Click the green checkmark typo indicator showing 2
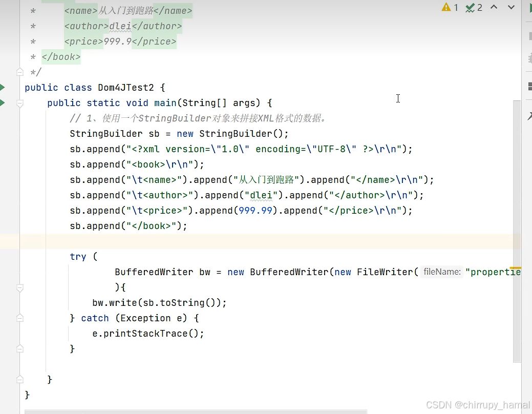The width and height of the screenshot is (532, 414). coord(474,7)
